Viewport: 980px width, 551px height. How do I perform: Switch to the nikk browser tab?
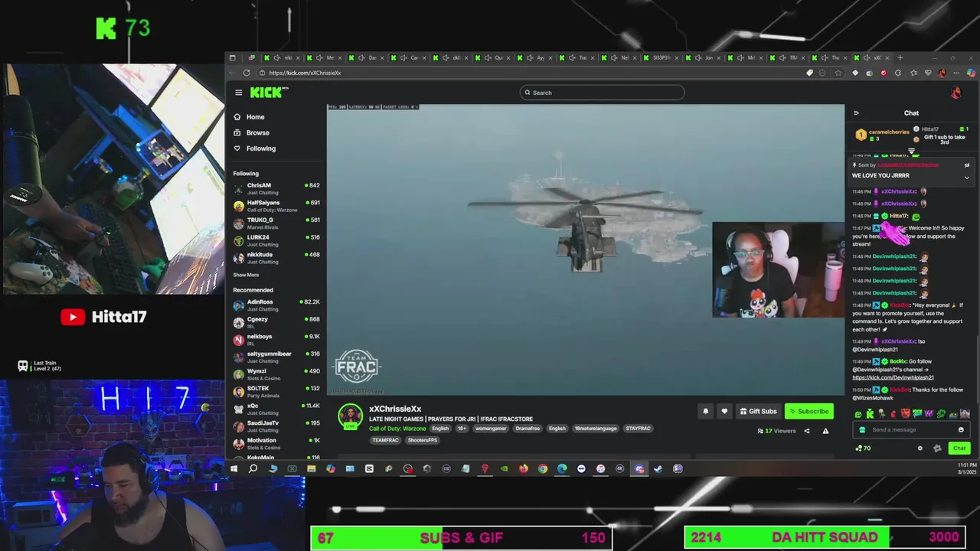coord(283,58)
